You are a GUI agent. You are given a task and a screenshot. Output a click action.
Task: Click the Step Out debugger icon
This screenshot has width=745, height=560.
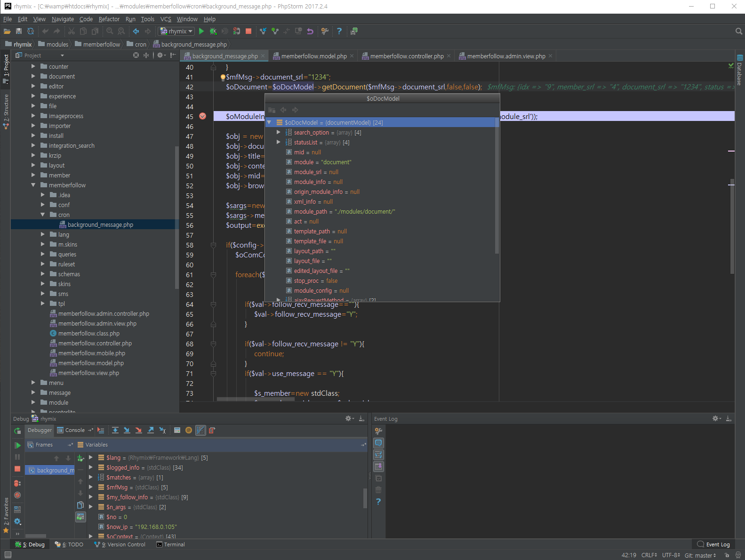[151, 430]
